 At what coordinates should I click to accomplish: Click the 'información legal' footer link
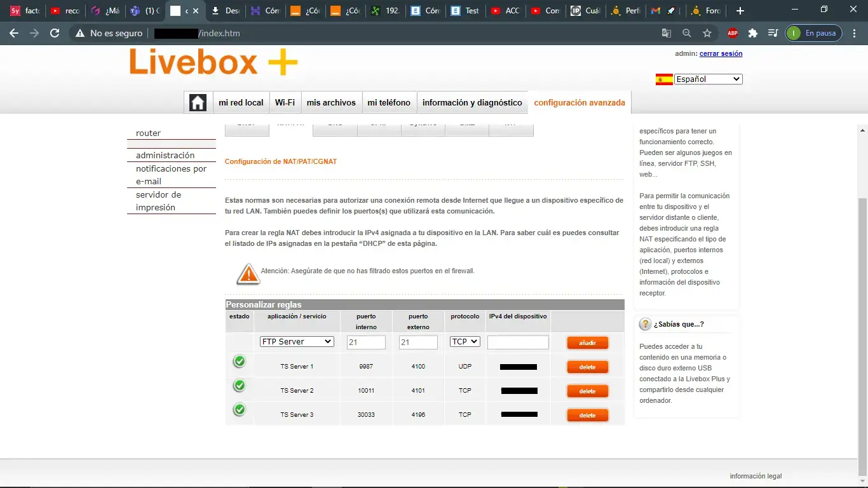[x=756, y=477]
